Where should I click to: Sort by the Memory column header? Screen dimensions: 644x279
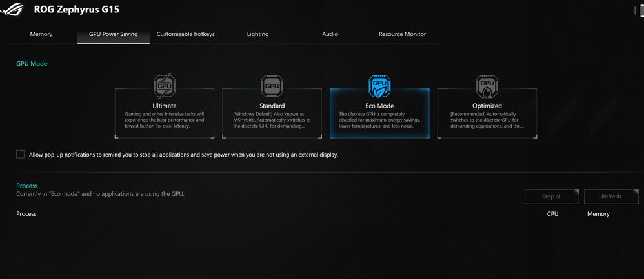coord(598,214)
